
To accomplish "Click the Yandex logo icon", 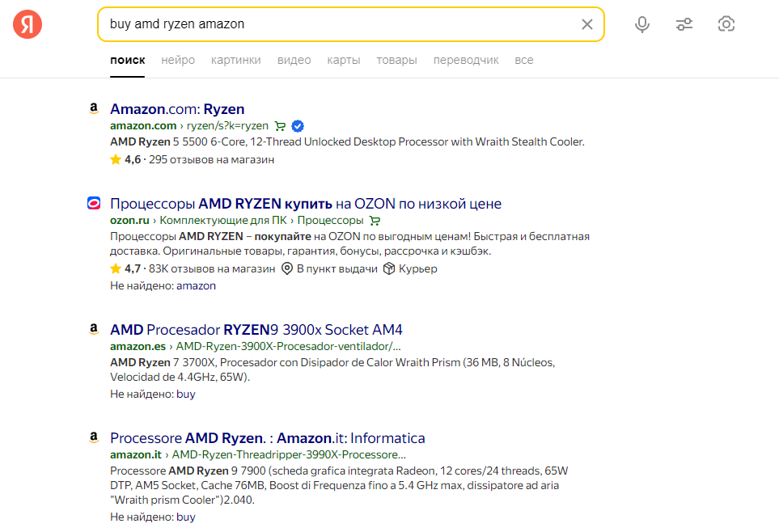I will tap(28, 24).
